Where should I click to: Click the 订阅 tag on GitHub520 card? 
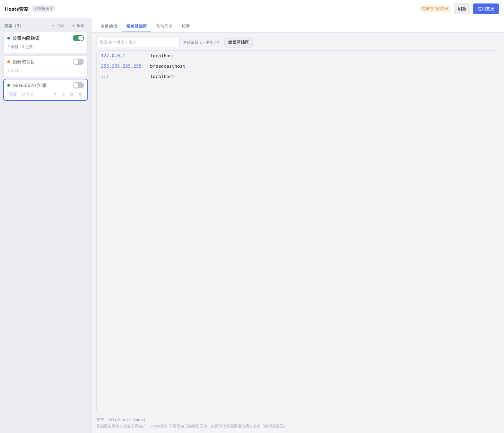tap(12, 94)
